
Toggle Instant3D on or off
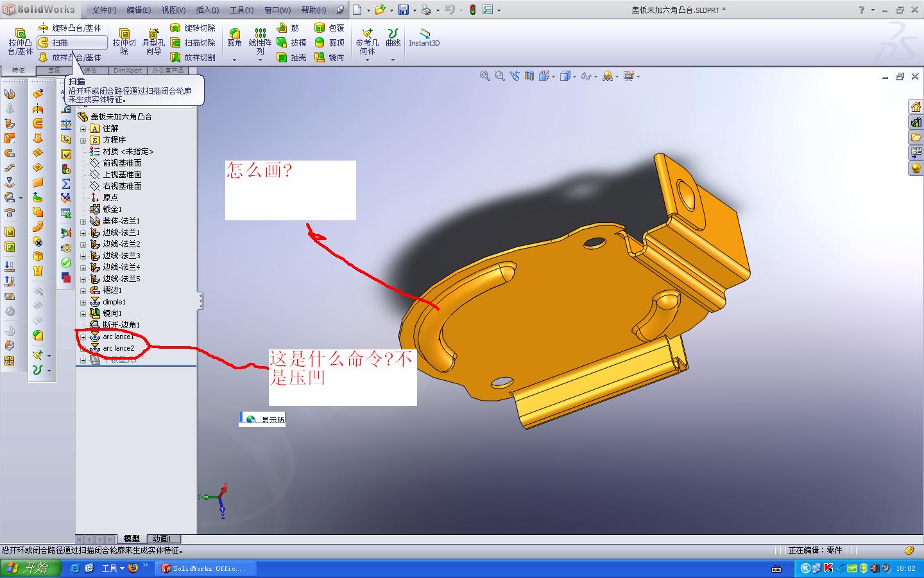tap(424, 37)
